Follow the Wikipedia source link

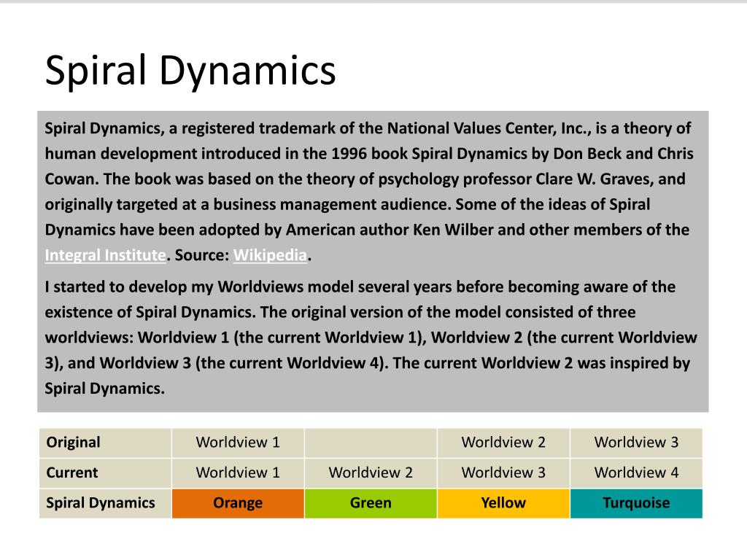click(x=270, y=255)
